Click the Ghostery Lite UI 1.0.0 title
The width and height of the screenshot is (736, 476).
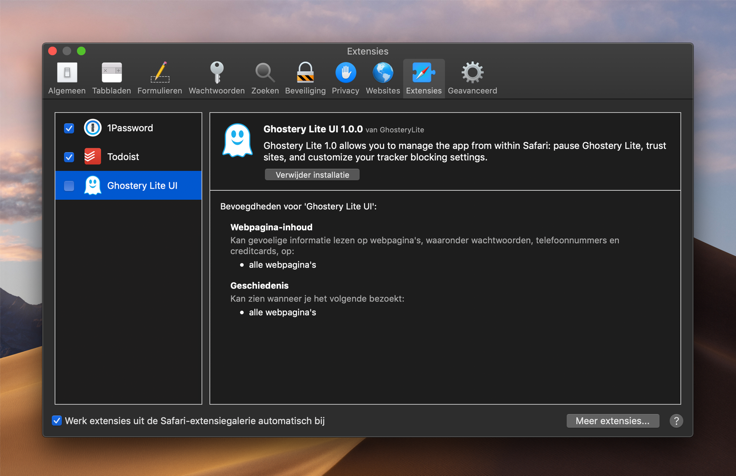[x=313, y=129]
